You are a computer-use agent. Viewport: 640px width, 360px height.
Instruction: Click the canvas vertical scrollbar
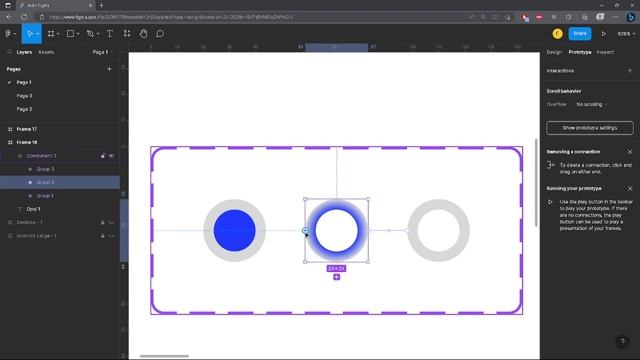[x=536, y=182]
